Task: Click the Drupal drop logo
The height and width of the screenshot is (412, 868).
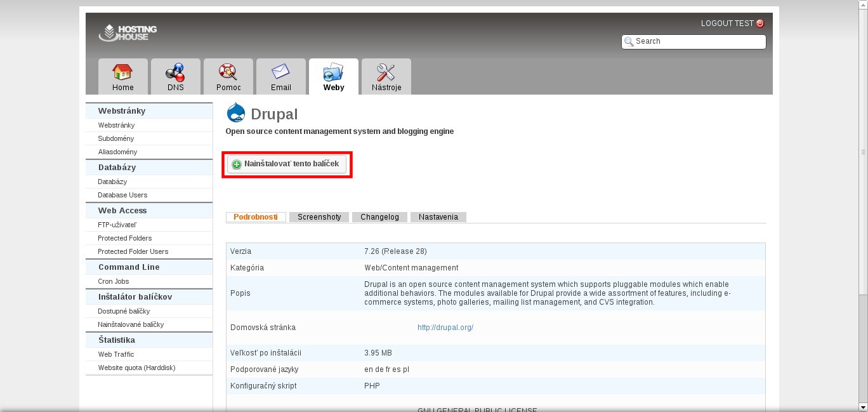Action: (236, 113)
